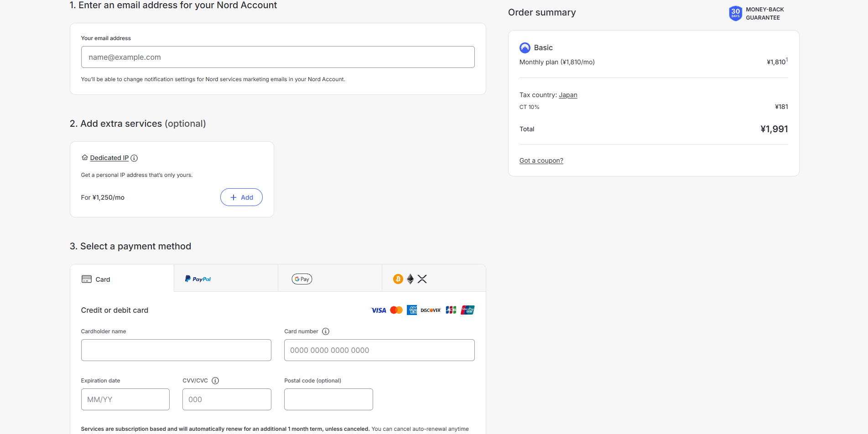Switch to the PayPal payment tab
Image resolution: width=868 pixels, height=434 pixels.
tap(226, 278)
